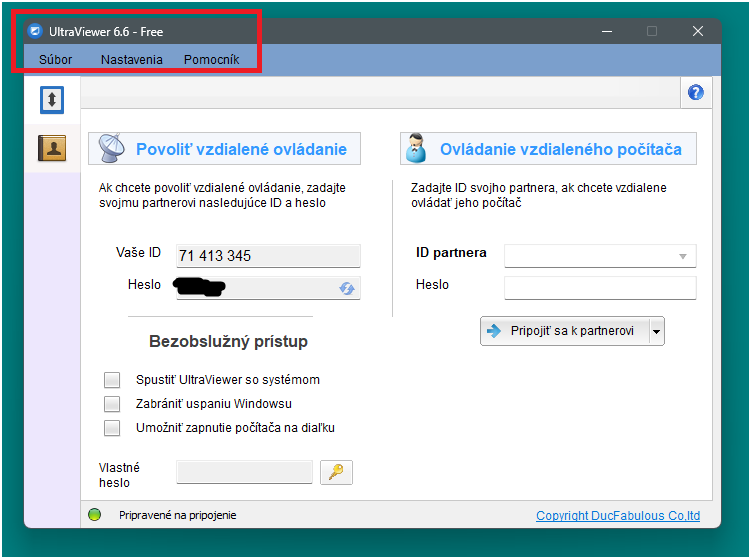Toggle Zabrániť uspaniu Windowsu checkbox
The image size is (751, 559).
(x=112, y=404)
